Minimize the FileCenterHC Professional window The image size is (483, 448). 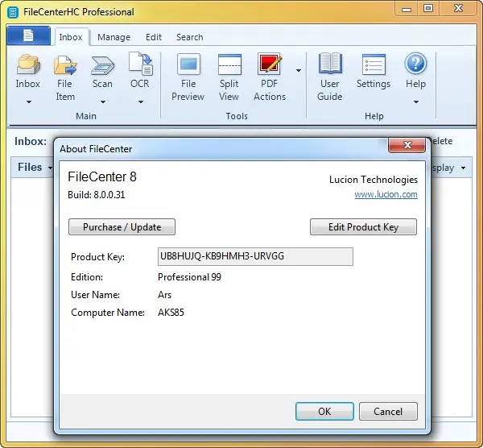(407, 9)
